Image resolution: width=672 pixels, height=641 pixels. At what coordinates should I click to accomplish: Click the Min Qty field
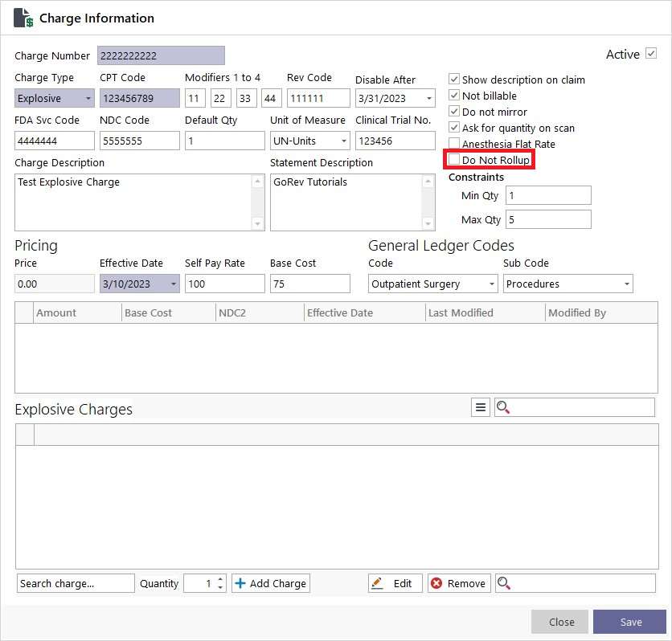coord(548,195)
